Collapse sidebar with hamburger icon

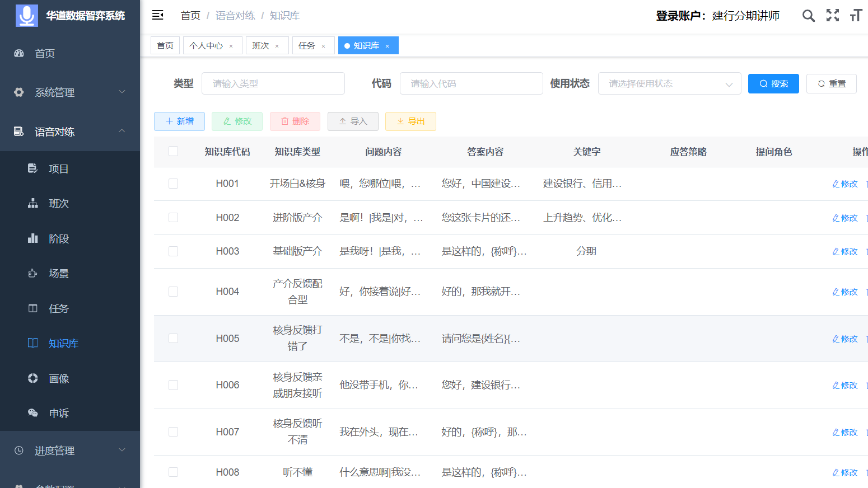pyautogui.click(x=158, y=15)
